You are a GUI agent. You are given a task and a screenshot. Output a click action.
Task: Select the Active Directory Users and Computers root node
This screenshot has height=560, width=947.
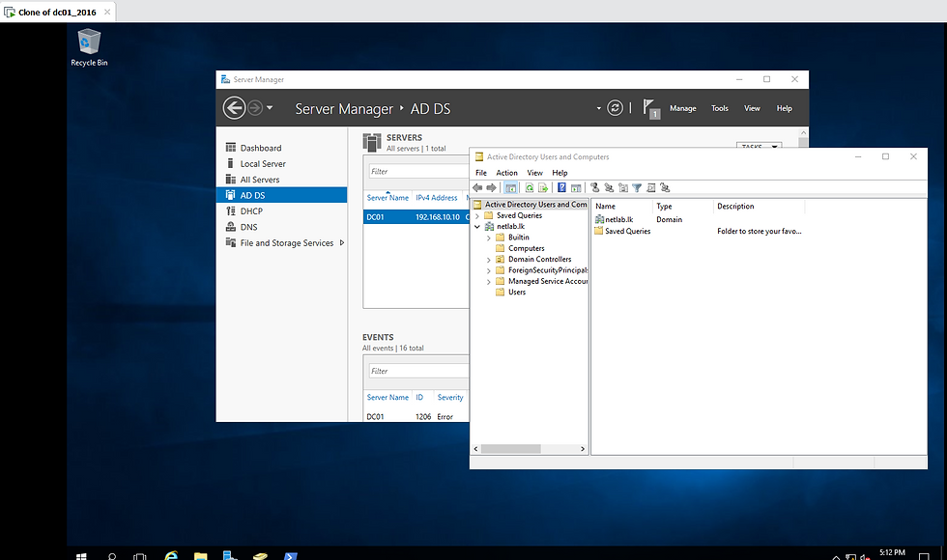pyautogui.click(x=530, y=205)
